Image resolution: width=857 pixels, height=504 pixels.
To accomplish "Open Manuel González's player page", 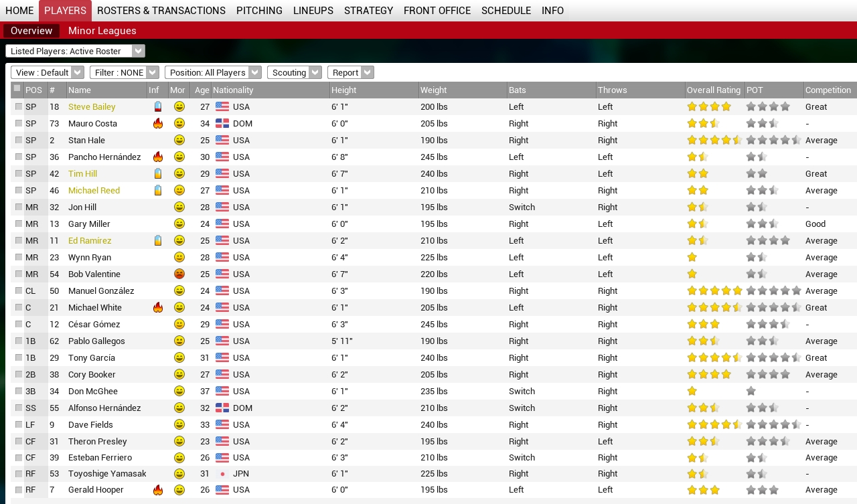I will (101, 290).
